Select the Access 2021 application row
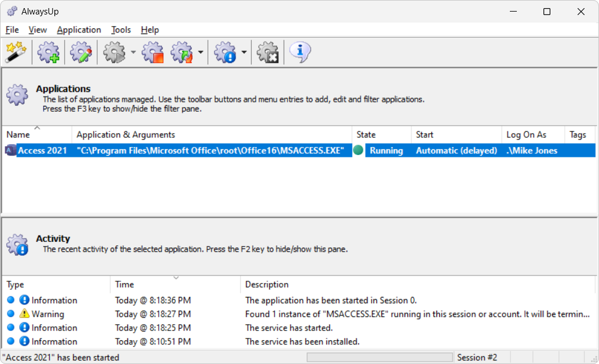Image resolution: width=599 pixels, height=364 pixels. click(300, 150)
